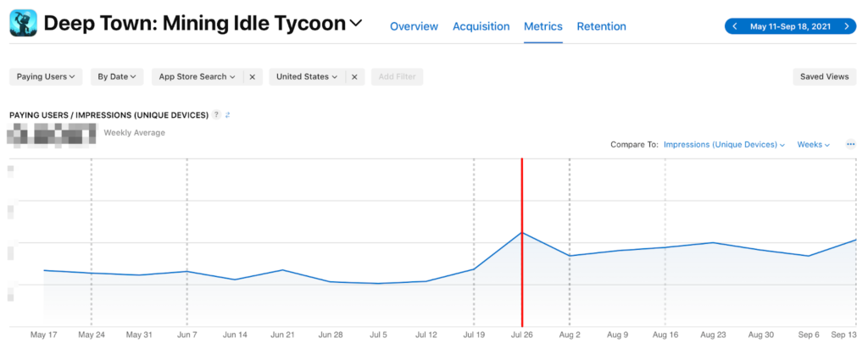Click the swap metrics arrows icon
868x349 pixels.
click(228, 115)
